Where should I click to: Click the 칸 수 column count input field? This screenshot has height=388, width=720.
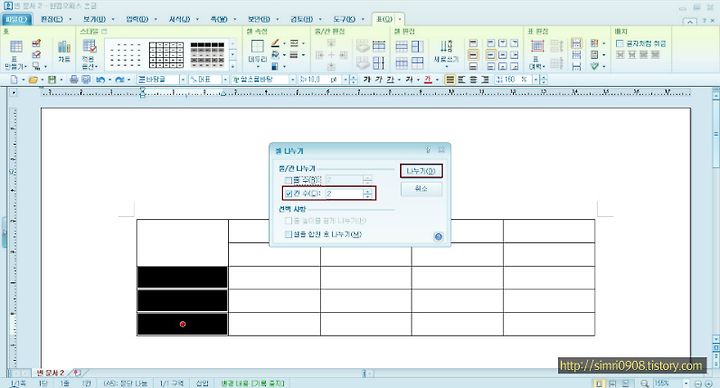(344, 193)
